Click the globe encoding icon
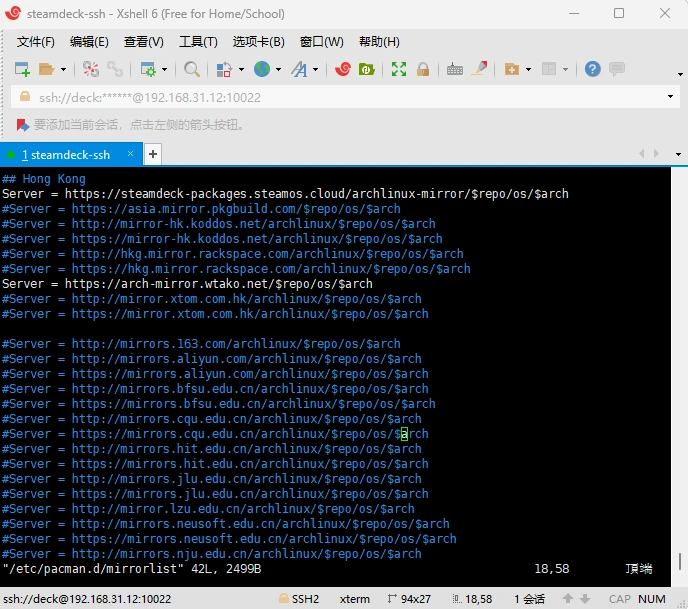This screenshot has height=609, width=688. pyautogui.click(x=262, y=69)
